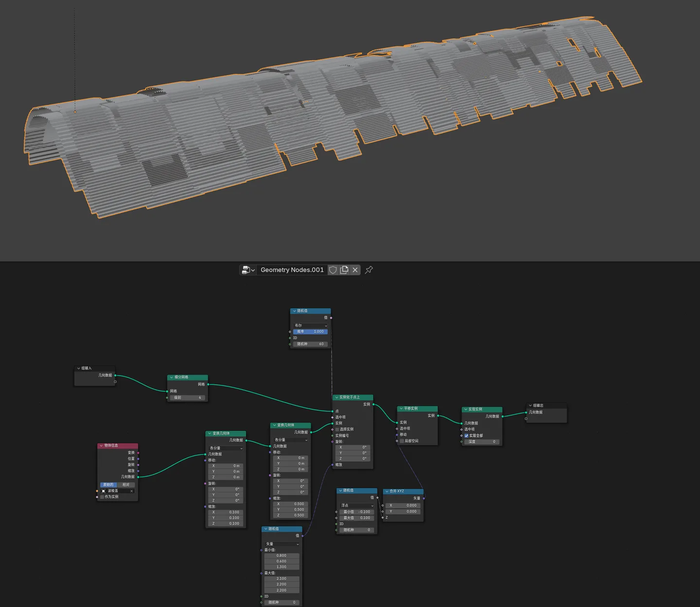Click the 矢量 output socket of 合并 XYZ

click(424, 498)
